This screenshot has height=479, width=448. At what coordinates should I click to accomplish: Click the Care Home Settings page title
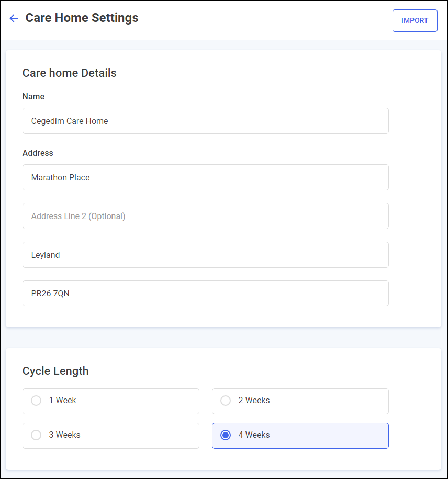pyautogui.click(x=82, y=18)
